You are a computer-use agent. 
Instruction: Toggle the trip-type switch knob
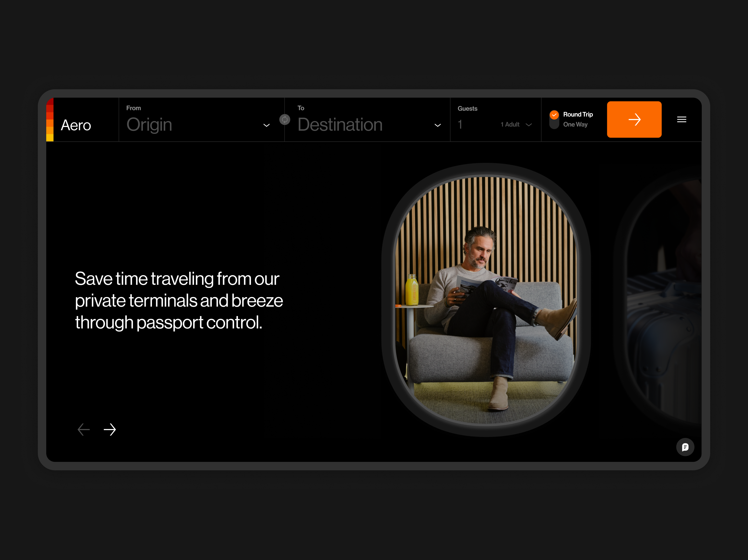click(x=554, y=120)
